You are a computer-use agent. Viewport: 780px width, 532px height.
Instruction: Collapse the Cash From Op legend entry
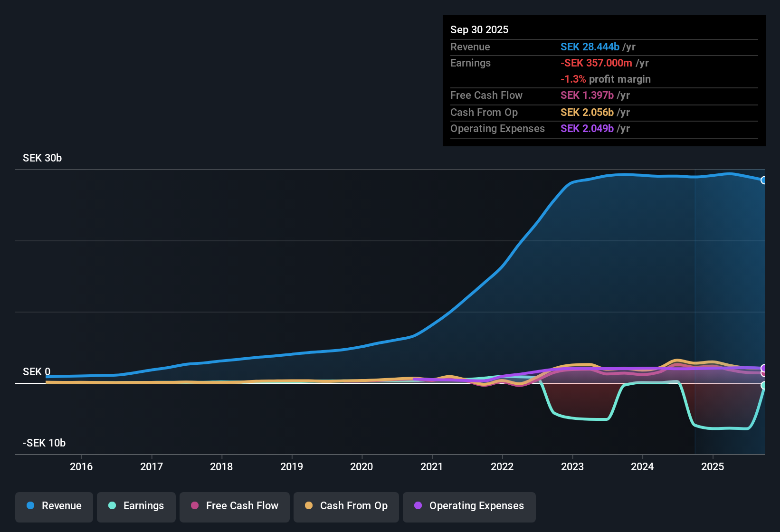346,506
